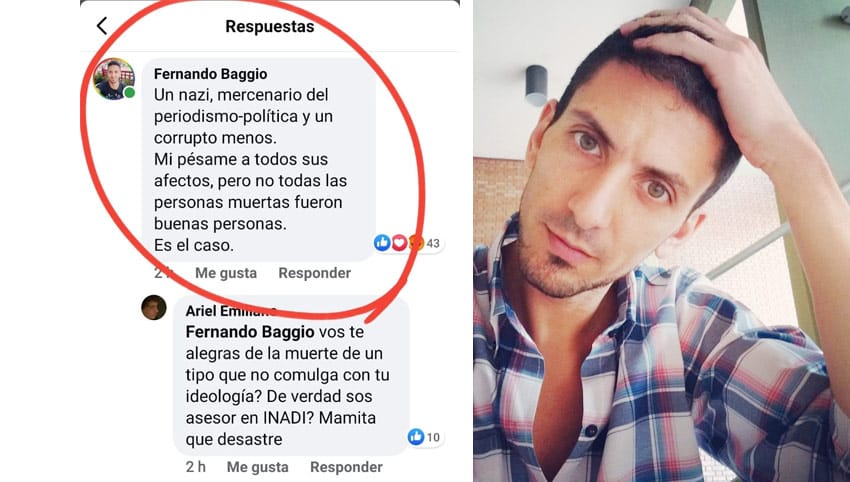850x482 pixels.
Task: Open the man's selfie photo
Action: coord(661,241)
